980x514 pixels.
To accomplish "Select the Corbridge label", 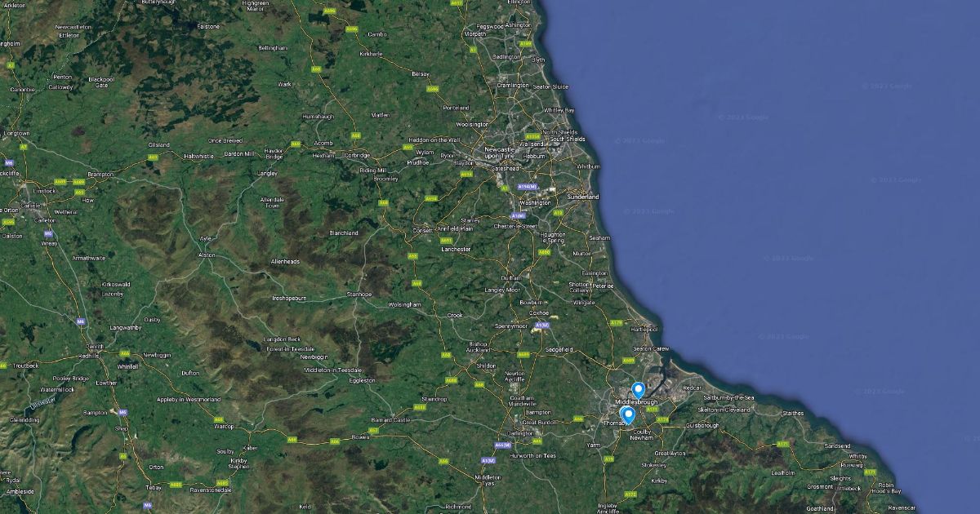I will tap(357, 155).
